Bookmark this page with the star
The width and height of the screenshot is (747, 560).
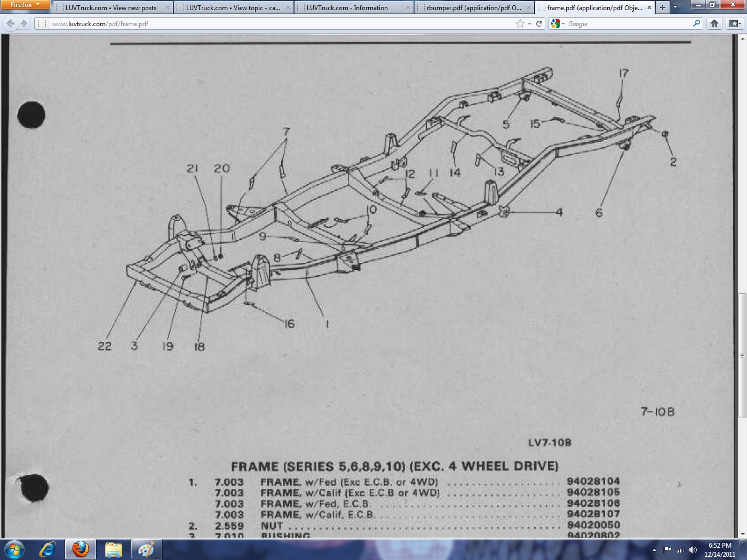(520, 23)
